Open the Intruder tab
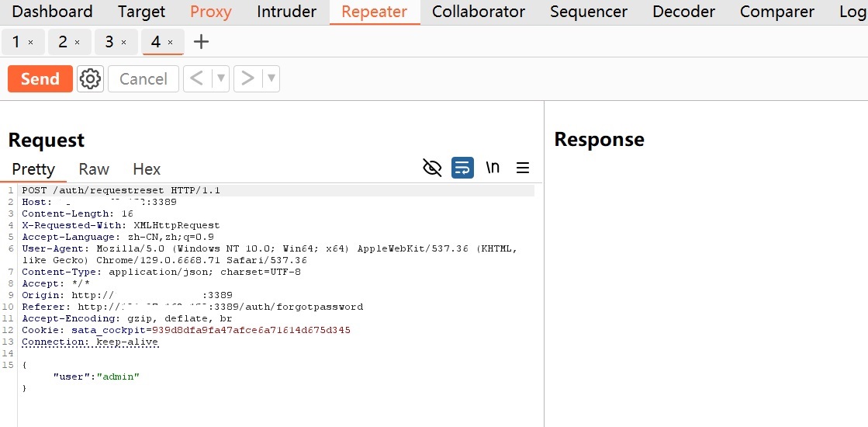Screen dimensions: 868x427 pyautogui.click(x=286, y=12)
